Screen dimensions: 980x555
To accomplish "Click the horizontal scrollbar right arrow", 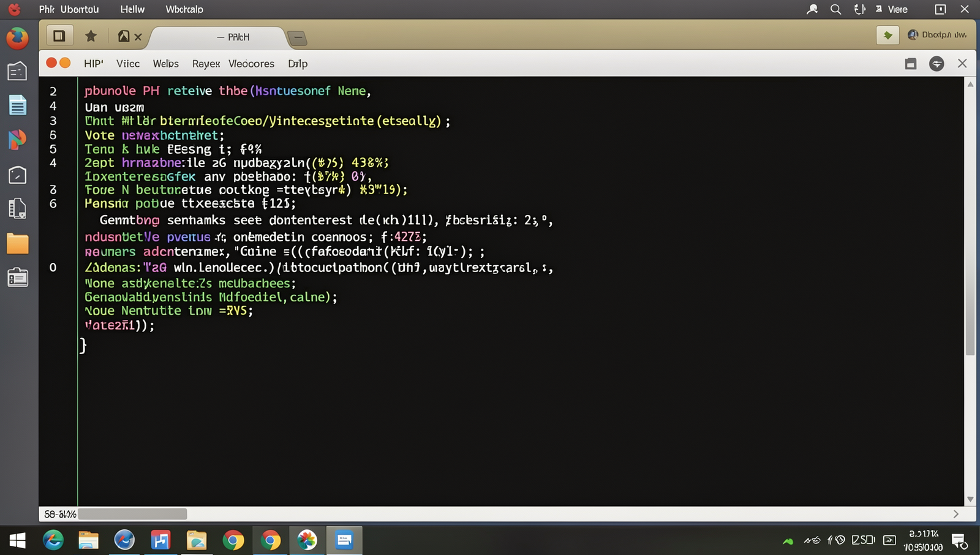I will pyautogui.click(x=956, y=514).
